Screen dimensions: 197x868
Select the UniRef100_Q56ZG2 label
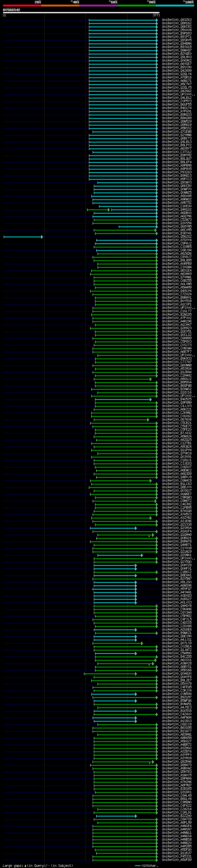click(x=177, y=236)
